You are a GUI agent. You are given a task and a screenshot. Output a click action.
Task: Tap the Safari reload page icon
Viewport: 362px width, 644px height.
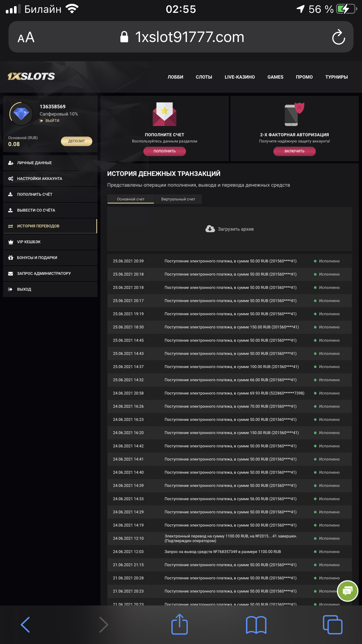338,37
